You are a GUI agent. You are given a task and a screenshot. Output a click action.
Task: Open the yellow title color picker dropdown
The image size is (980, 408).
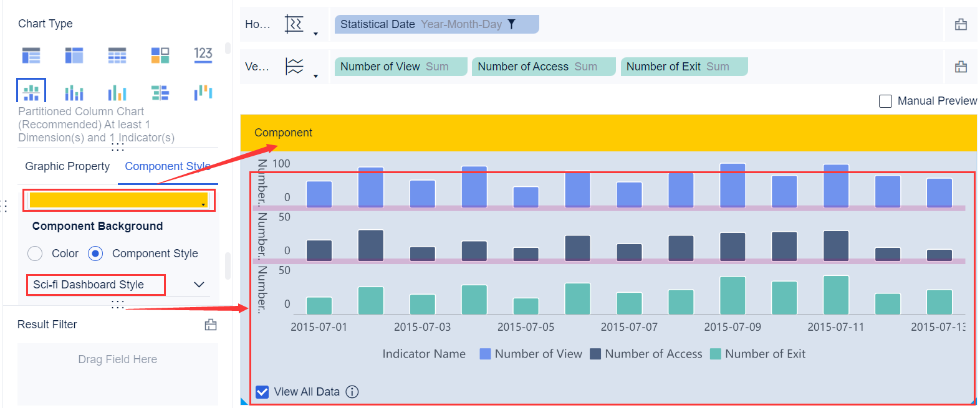[x=204, y=204]
